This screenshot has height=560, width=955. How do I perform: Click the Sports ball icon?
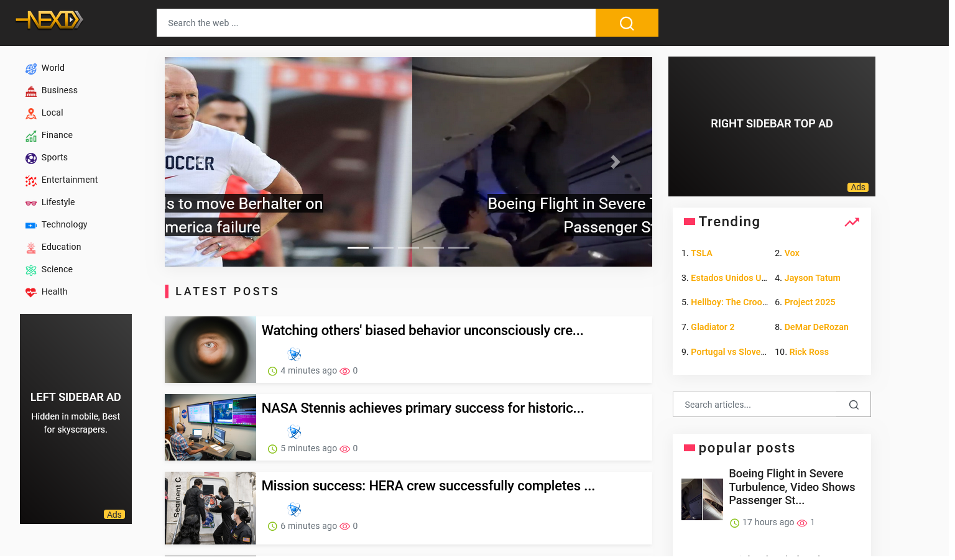tap(31, 158)
